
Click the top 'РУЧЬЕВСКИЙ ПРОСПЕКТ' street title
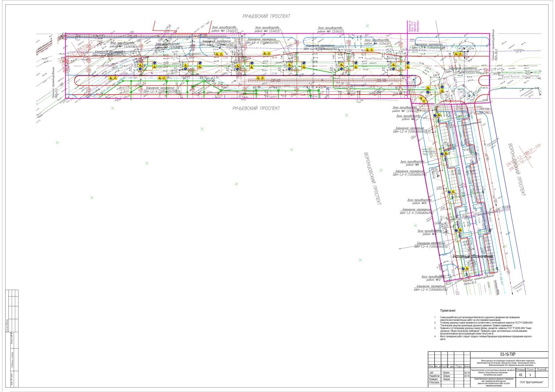(266, 16)
